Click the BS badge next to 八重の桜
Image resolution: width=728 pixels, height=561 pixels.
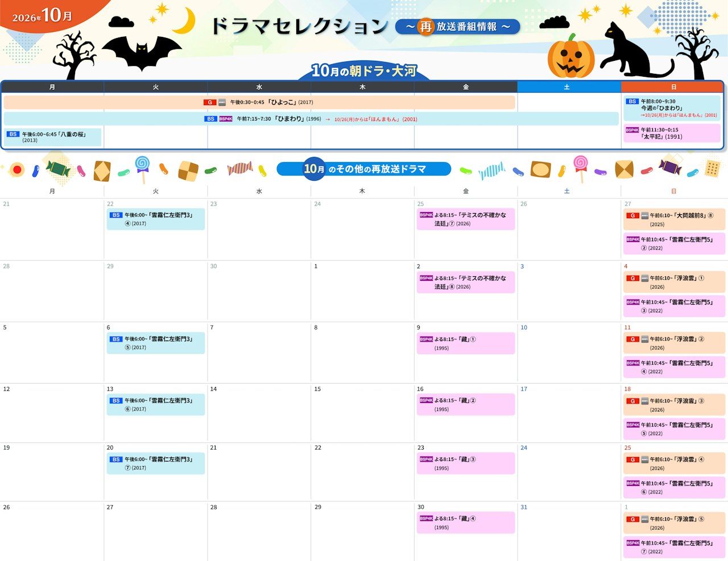tap(13, 134)
